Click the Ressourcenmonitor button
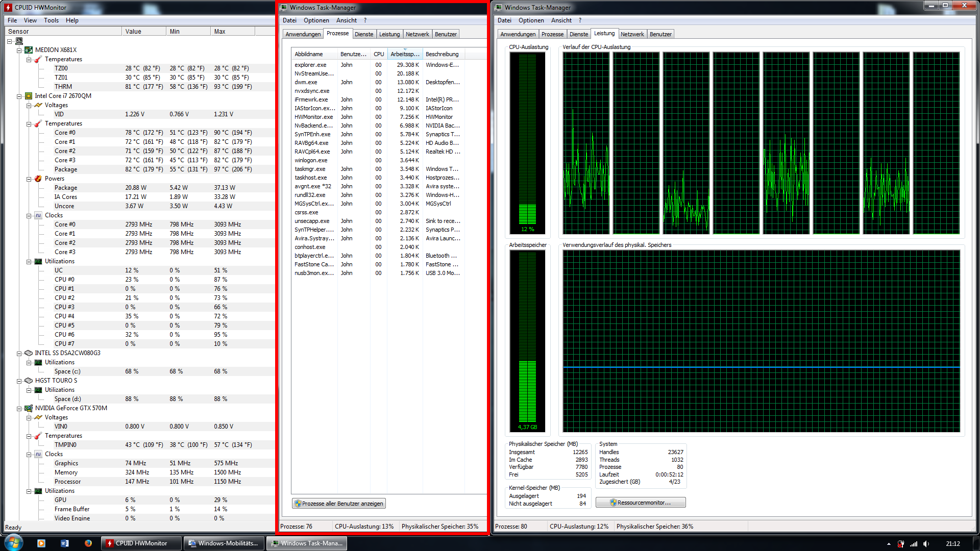The width and height of the screenshot is (980, 551). click(641, 503)
